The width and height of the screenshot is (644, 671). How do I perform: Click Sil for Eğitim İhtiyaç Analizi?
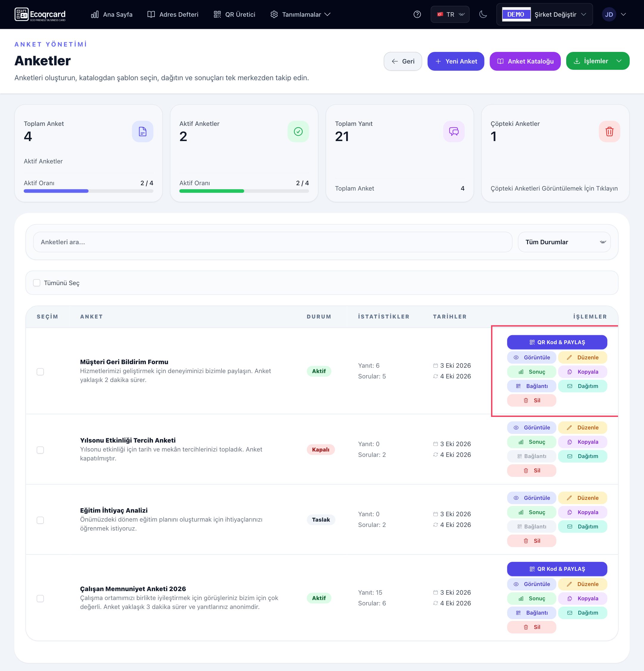click(531, 541)
